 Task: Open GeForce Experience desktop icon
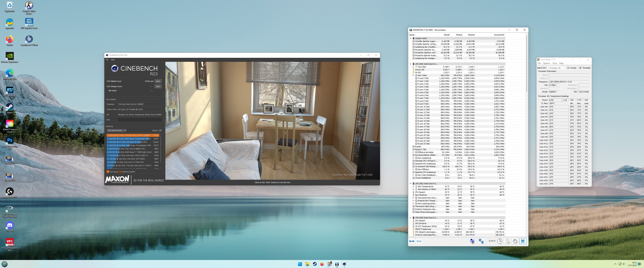pyautogui.click(x=10, y=58)
